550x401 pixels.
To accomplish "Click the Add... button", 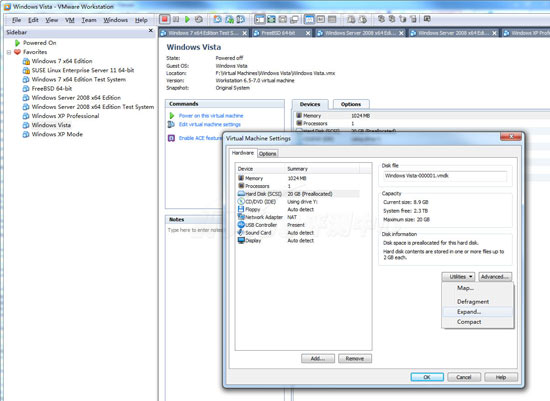I will (x=318, y=359).
